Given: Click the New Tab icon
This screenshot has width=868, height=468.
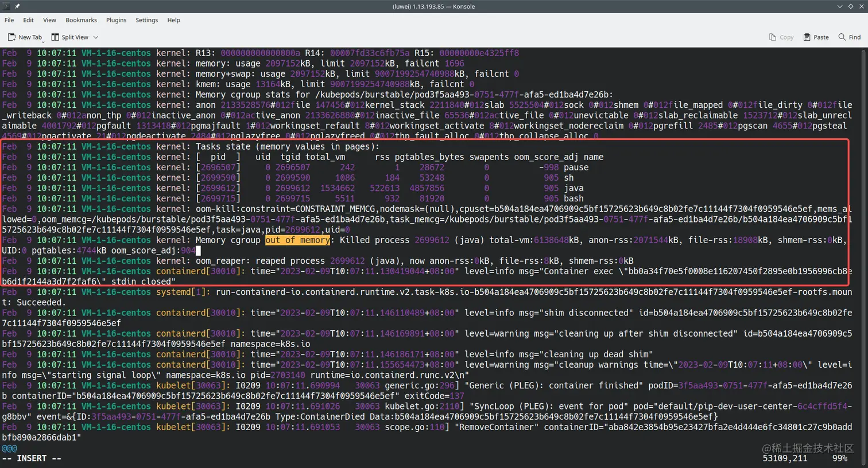Looking at the screenshot, I should (x=11, y=37).
